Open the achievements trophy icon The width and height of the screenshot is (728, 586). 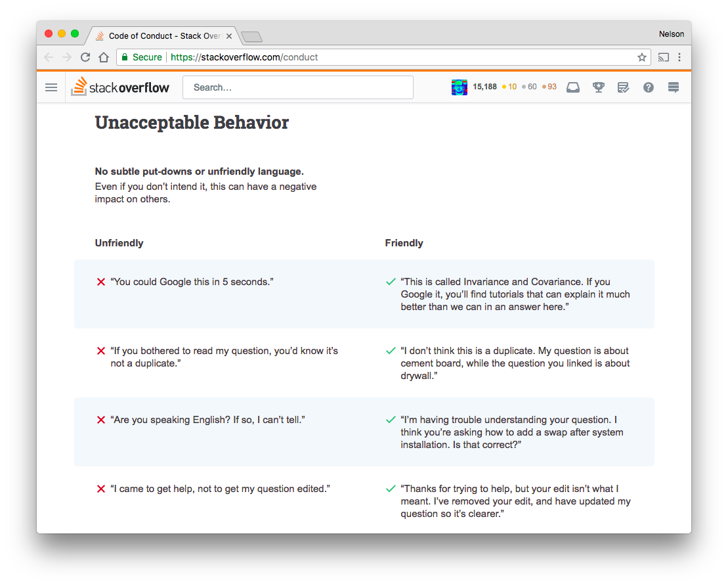click(598, 87)
